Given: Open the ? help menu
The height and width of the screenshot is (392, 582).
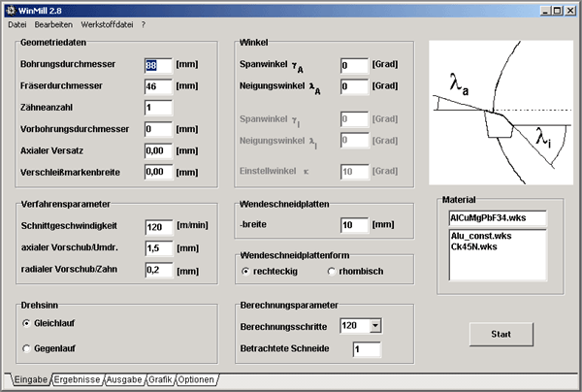Looking at the screenshot, I should [x=144, y=24].
